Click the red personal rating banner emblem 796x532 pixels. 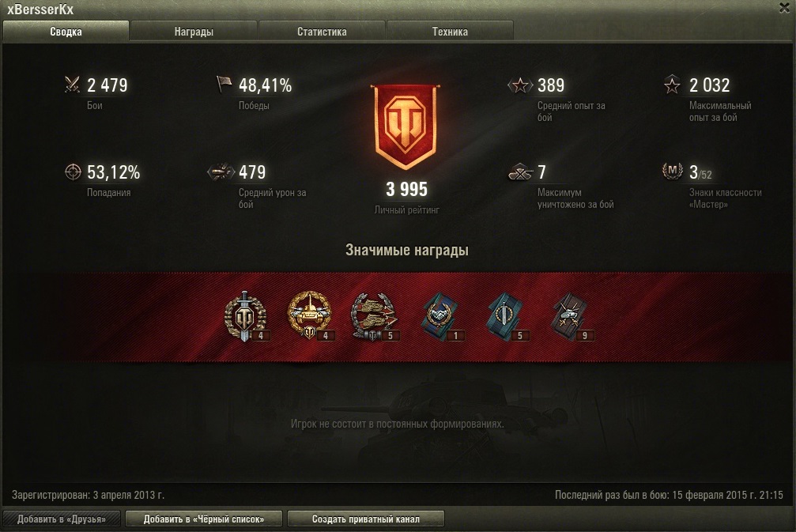coord(406,126)
